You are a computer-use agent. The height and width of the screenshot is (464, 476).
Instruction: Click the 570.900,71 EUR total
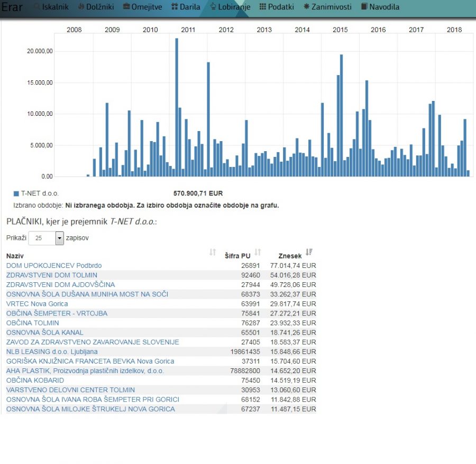198,193
